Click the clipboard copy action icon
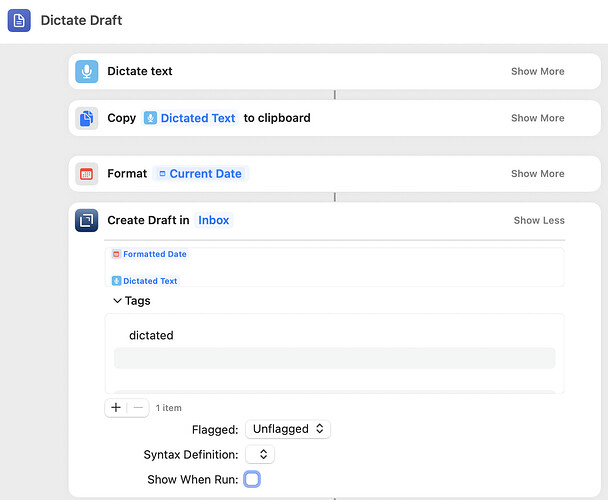This screenshot has height=500, width=608. click(86, 118)
